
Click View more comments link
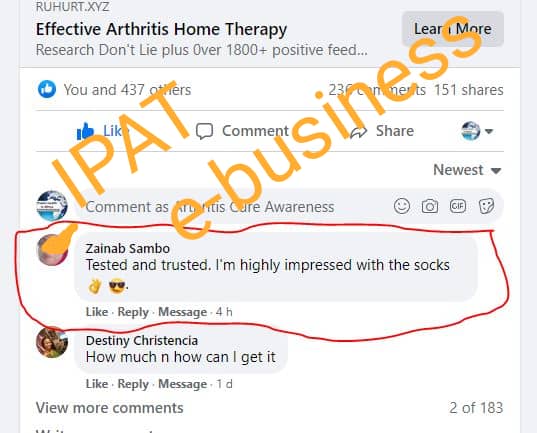click(x=110, y=408)
